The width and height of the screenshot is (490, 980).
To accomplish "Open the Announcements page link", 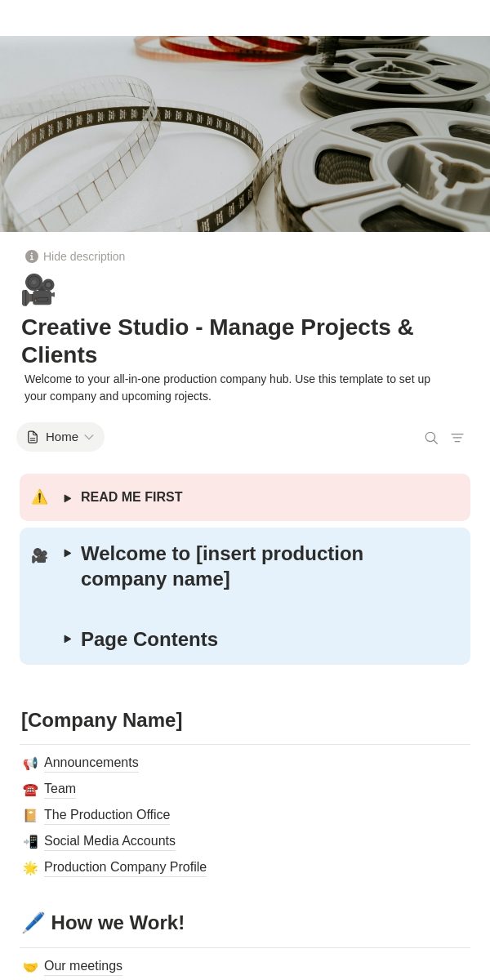I will click(x=91, y=763).
